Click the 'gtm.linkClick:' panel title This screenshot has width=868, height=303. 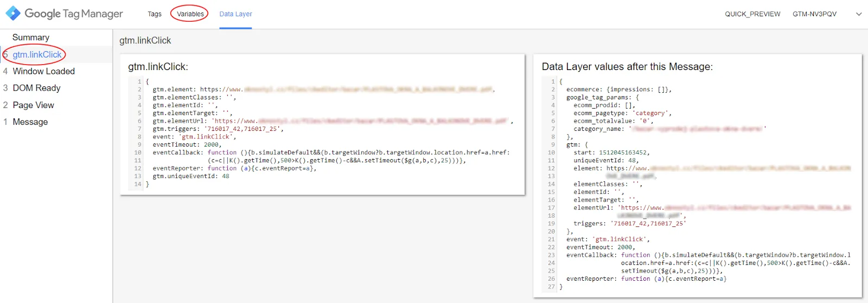(158, 67)
